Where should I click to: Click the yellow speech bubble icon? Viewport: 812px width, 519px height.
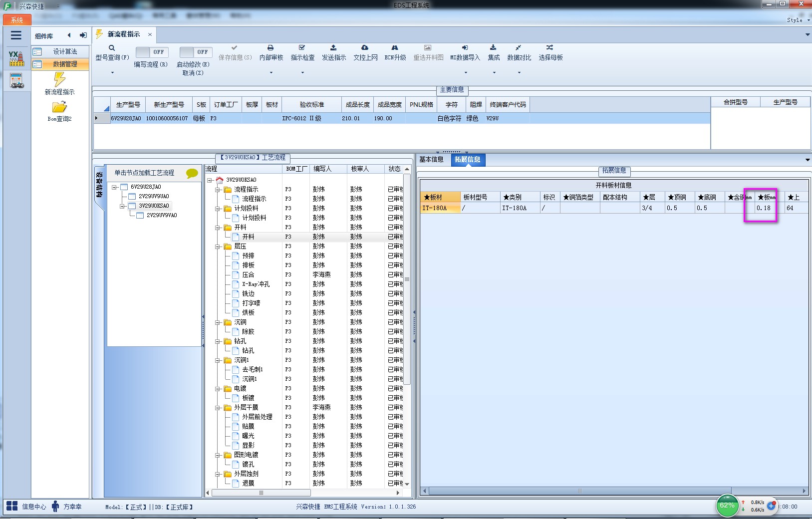point(192,173)
